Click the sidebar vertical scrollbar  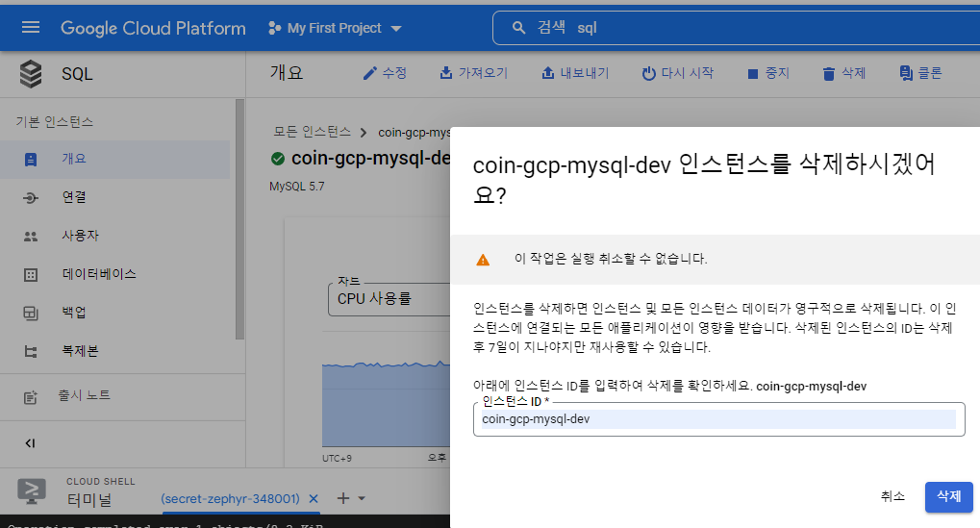(x=240, y=218)
